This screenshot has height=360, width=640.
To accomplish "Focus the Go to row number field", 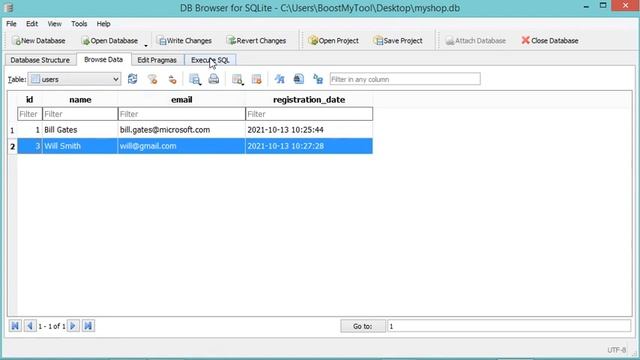I will click(x=509, y=326).
